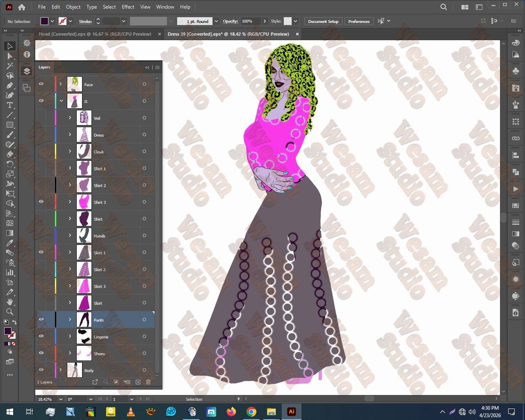525x420 pixels.
Task: Create new layer in Layers panel
Action: tap(138, 382)
